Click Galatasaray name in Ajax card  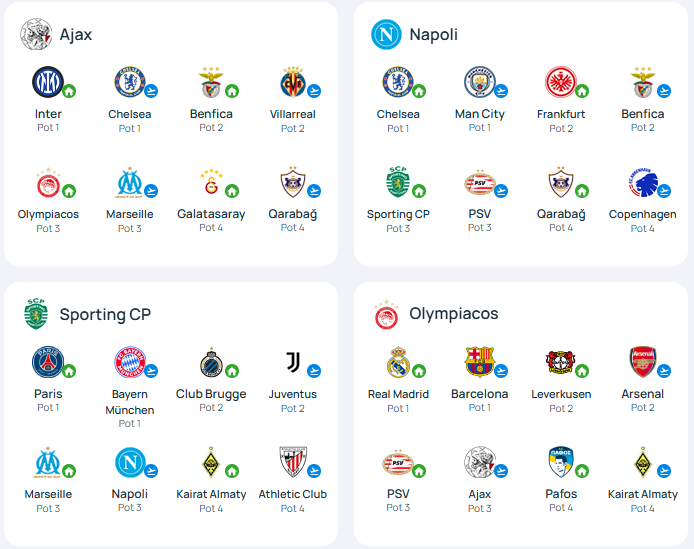pos(211,214)
